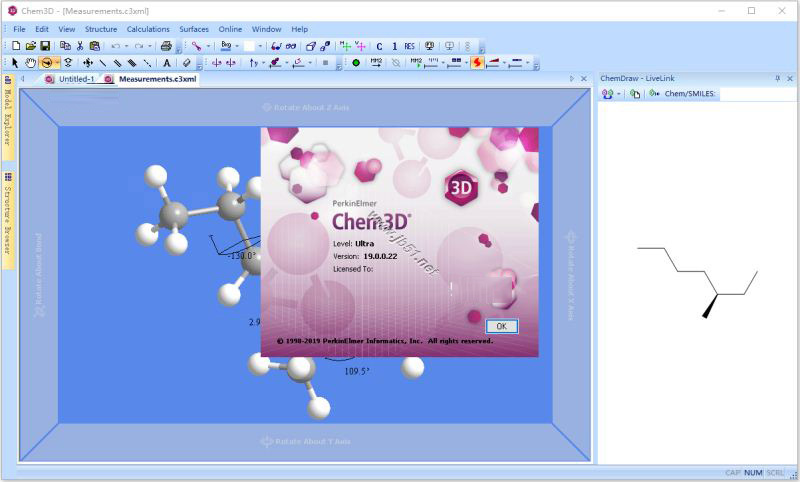Choose the Build from Text tool A
This screenshot has width=800, height=482.
coord(166,63)
